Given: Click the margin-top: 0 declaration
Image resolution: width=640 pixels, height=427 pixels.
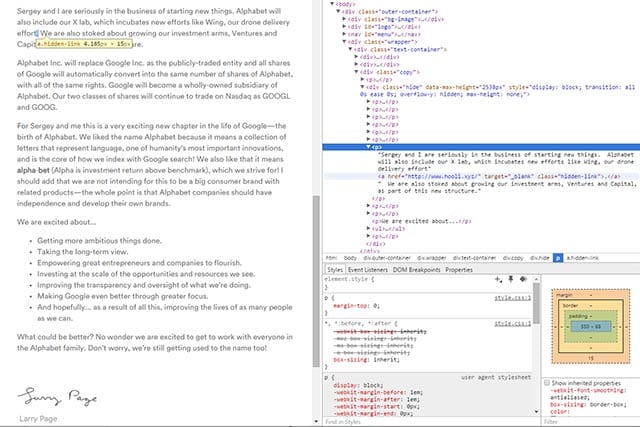Looking at the screenshot, I should pyautogui.click(x=356, y=306).
